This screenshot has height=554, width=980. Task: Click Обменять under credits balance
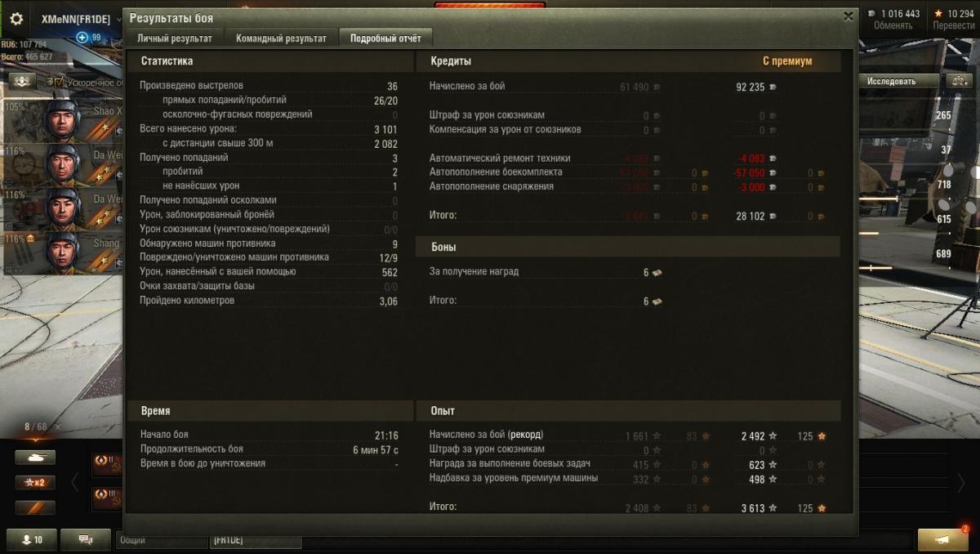pos(893,25)
